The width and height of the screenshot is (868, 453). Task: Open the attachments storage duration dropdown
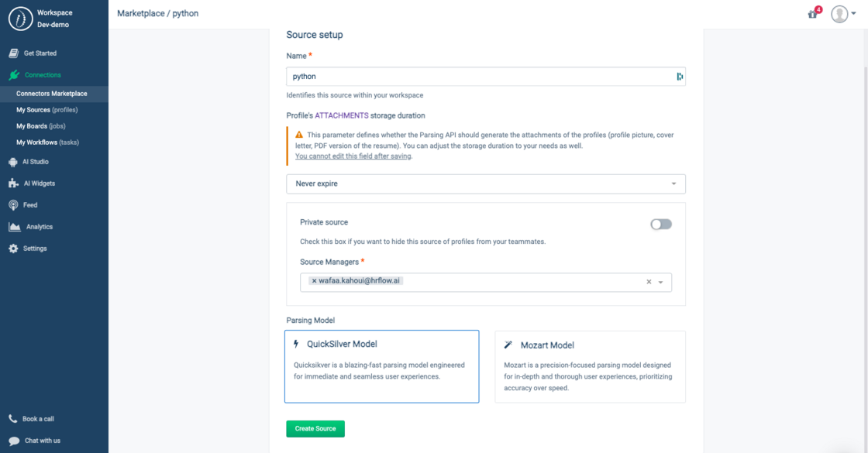coord(674,184)
